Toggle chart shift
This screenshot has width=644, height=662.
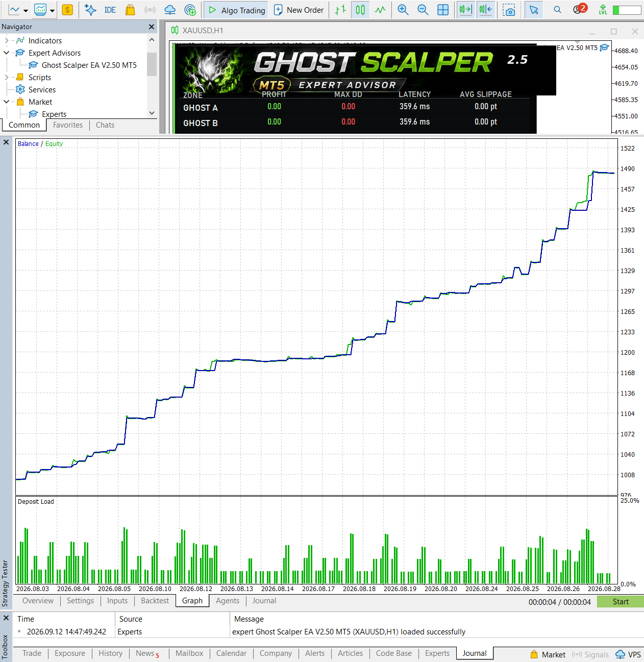pos(485,10)
